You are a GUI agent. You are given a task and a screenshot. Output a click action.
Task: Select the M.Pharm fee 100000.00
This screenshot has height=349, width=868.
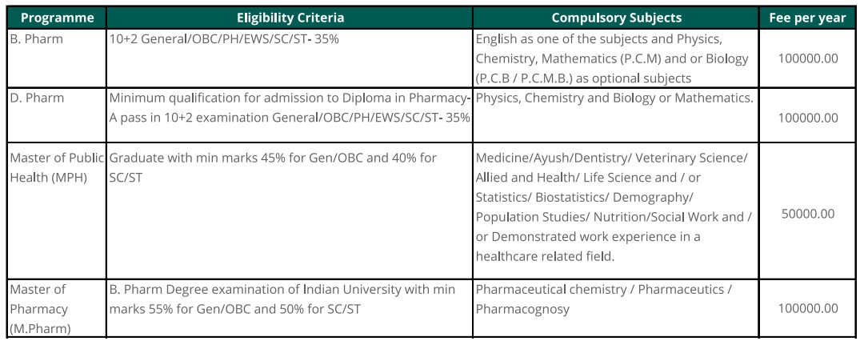[806, 308]
